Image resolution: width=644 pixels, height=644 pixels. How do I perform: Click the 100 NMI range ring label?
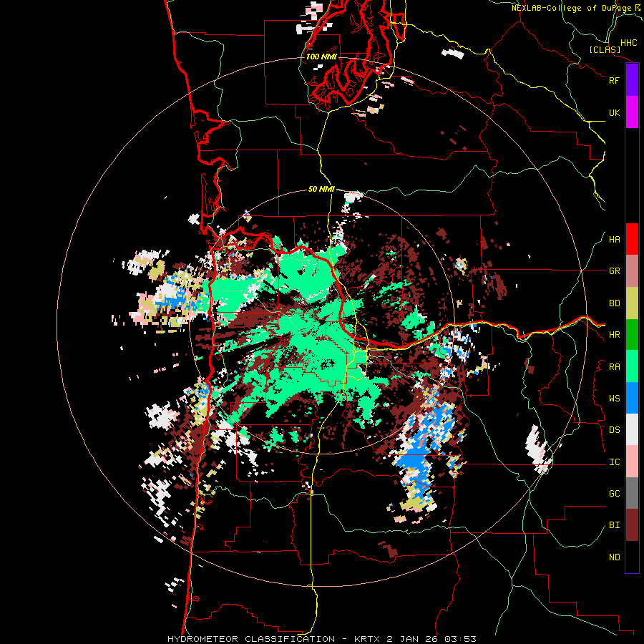click(x=321, y=57)
